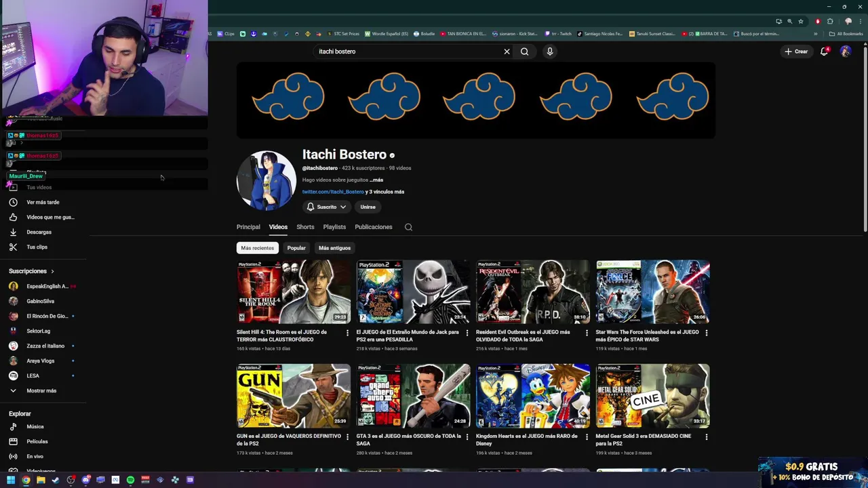Expand the Suscripciones section
The image size is (868, 488).
click(x=31, y=271)
